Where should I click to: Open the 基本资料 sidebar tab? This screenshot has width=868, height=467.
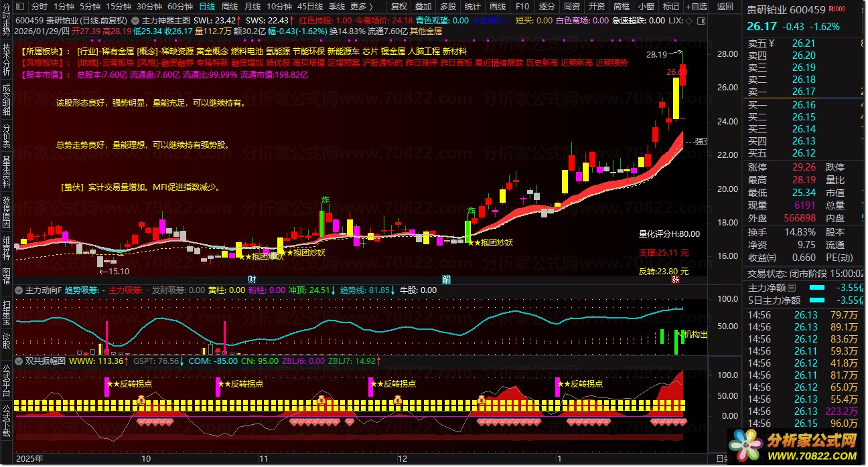pyautogui.click(x=7, y=172)
